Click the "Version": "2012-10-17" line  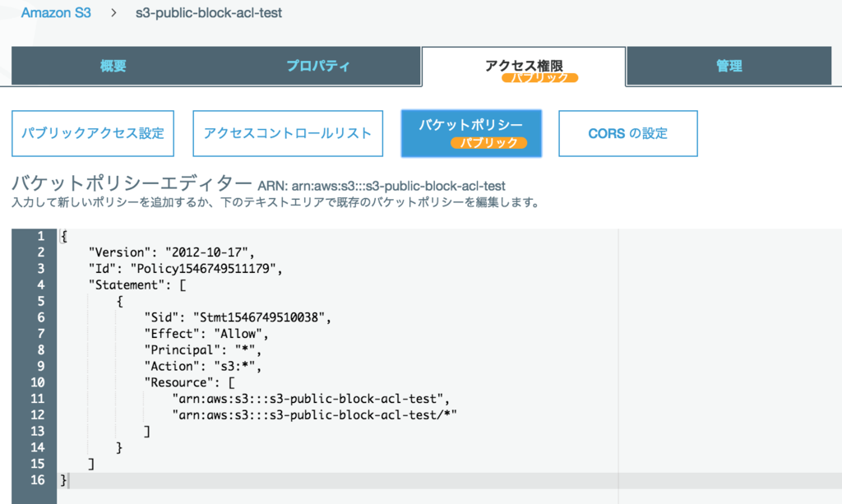coord(171,252)
